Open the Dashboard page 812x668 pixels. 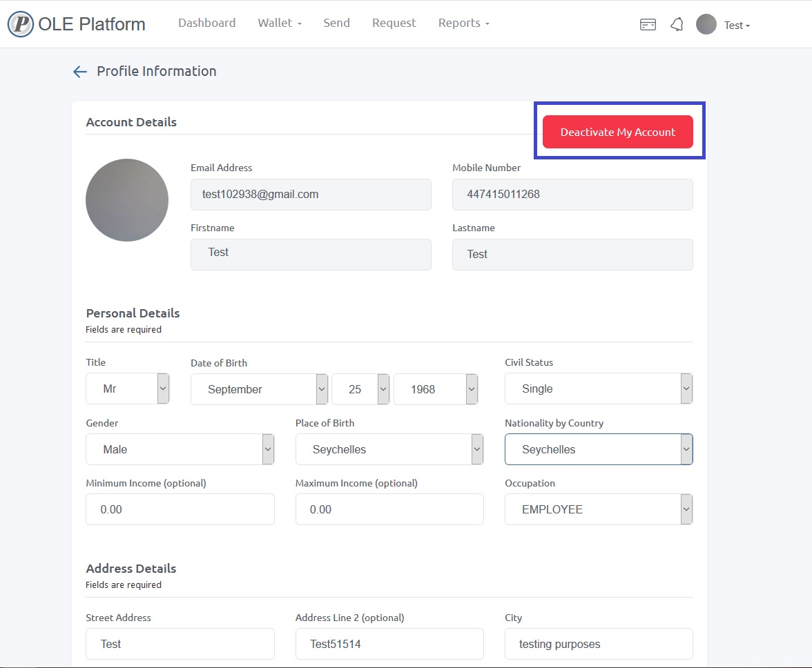click(206, 23)
